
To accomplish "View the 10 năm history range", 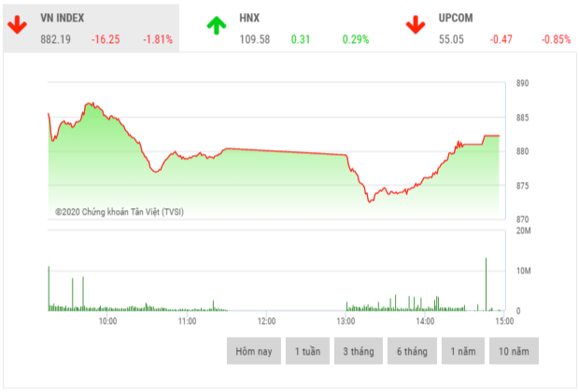I will click(x=513, y=351).
